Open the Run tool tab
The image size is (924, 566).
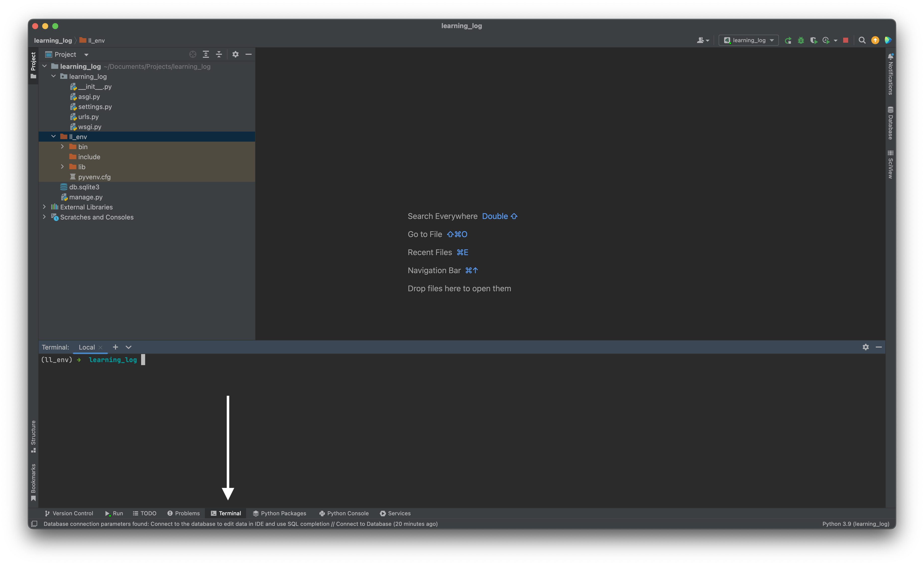[114, 514]
